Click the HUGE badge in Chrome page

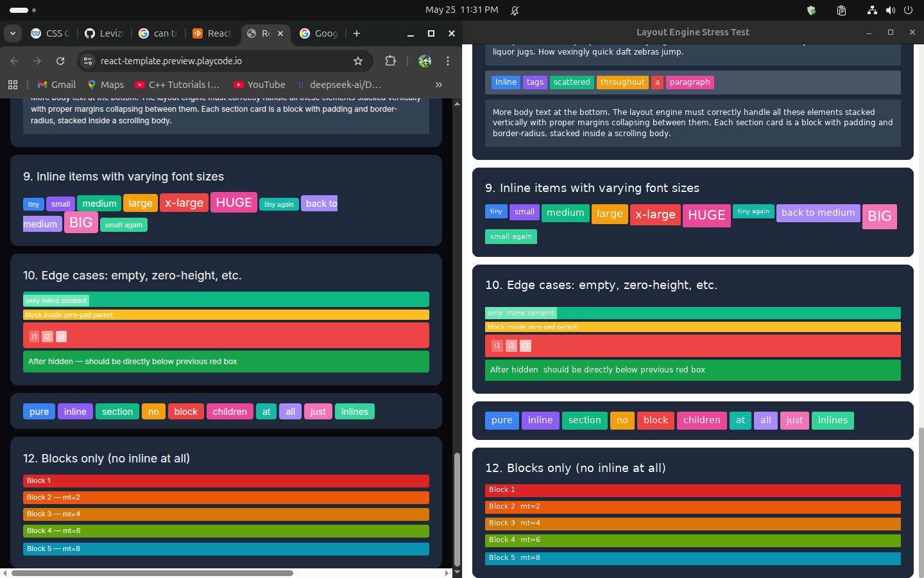(x=234, y=202)
